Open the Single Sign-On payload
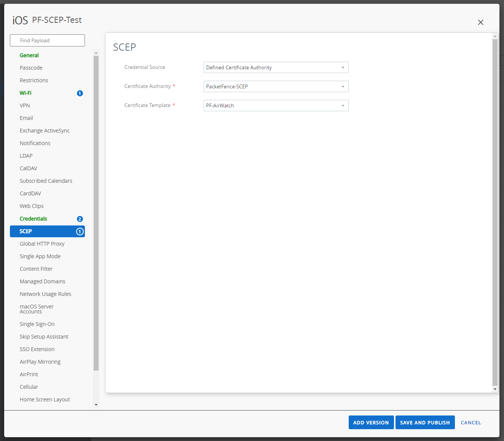The width and height of the screenshot is (504, 441). click(37, 324)
